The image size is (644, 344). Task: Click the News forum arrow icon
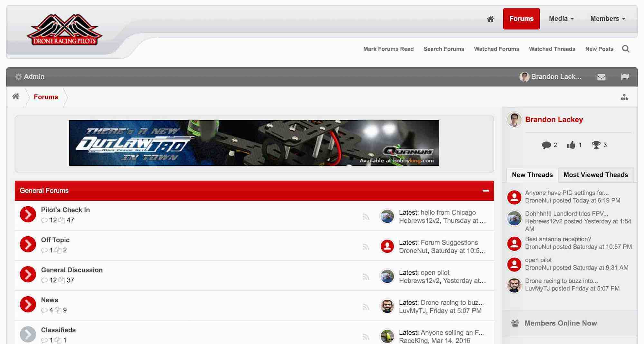(x=28, y=304)
